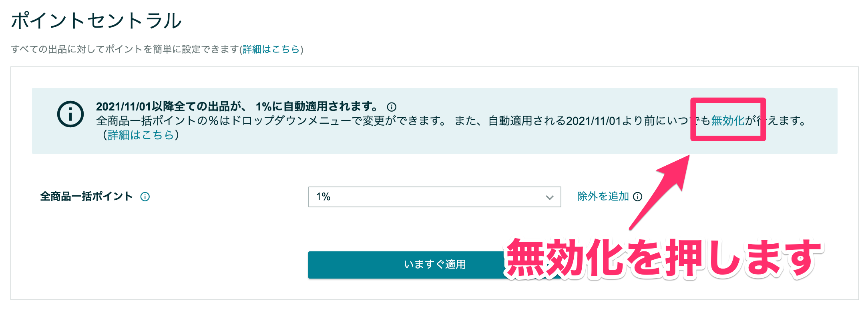Click the 無効化 link in the banner
The width and height of the screenshot is (868, 309).
click(x=727, y=120)
